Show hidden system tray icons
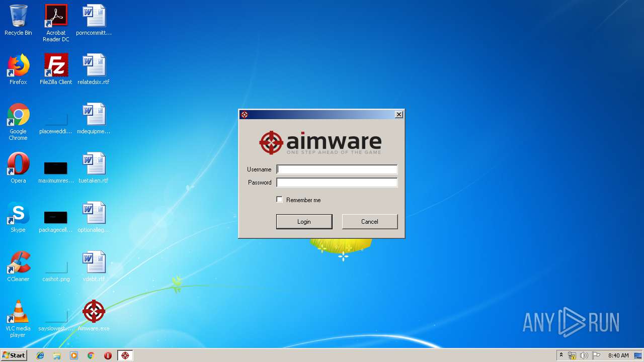The height and width of the screenshot is (362, 644). (x=561, y=355)
